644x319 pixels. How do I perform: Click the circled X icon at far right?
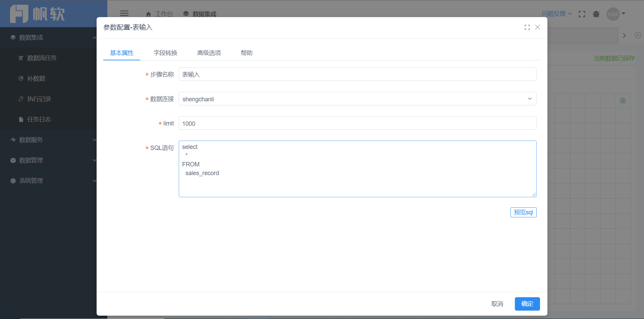pos(638,35)
